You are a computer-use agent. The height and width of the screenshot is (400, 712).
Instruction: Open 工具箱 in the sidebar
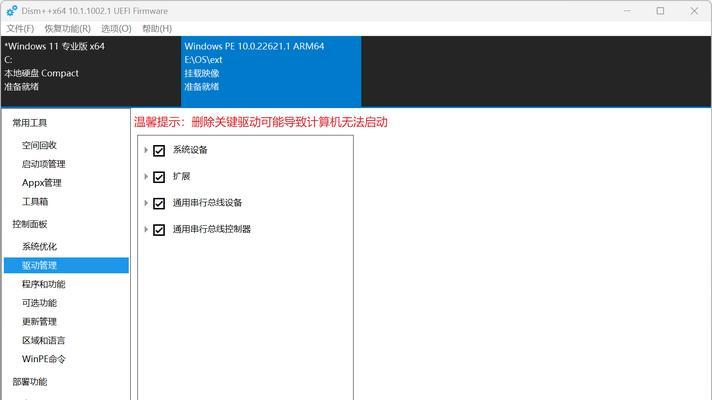(35, 202)
